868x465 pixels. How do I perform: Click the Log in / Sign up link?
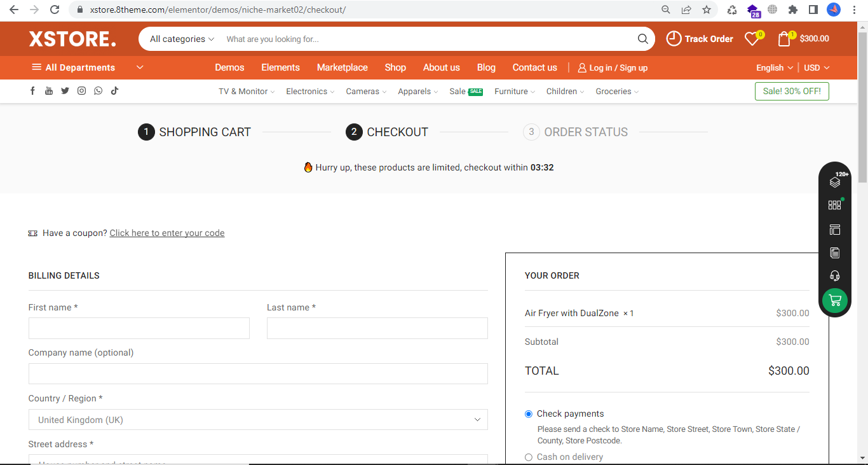613,67
